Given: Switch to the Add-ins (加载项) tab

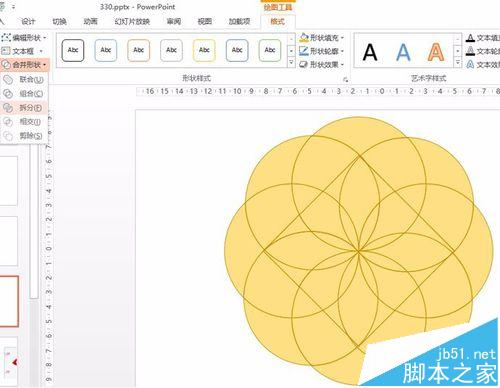Looking at the screenshot, I should click(x=239, y=22).
